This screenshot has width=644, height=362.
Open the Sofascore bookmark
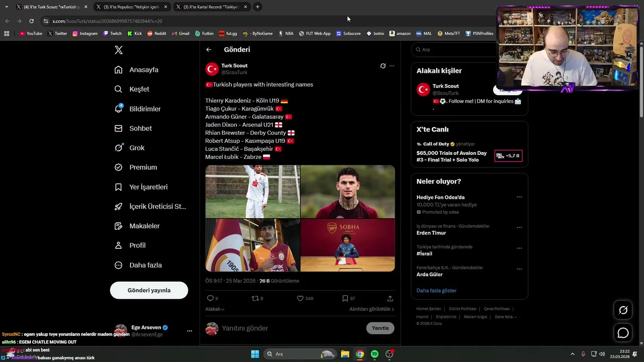(x=349, y=33)
